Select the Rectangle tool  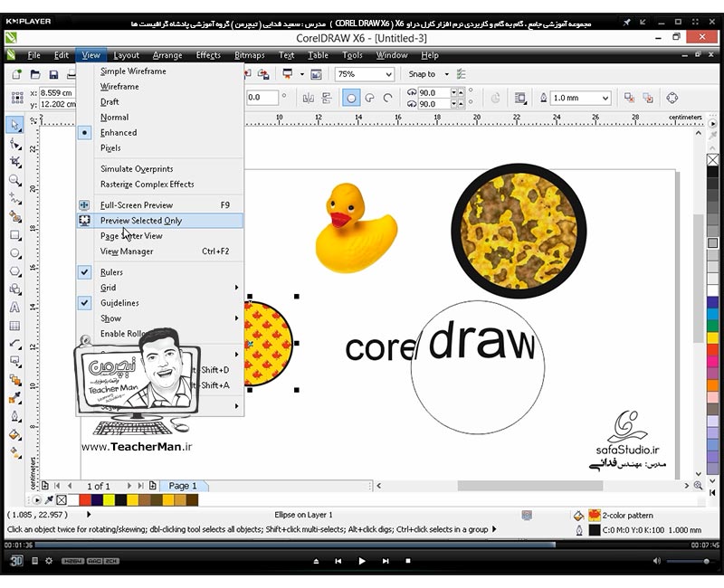pyautogui.click(x=15, y=235)
